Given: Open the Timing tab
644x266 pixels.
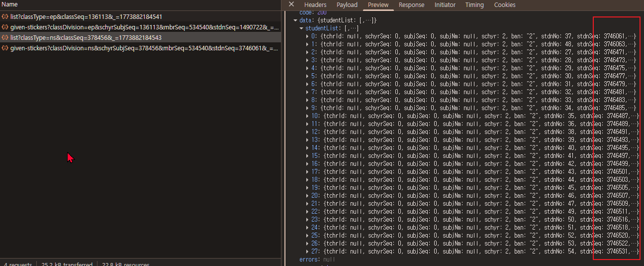Looking at the screenshot, I should tap(474, 5).
